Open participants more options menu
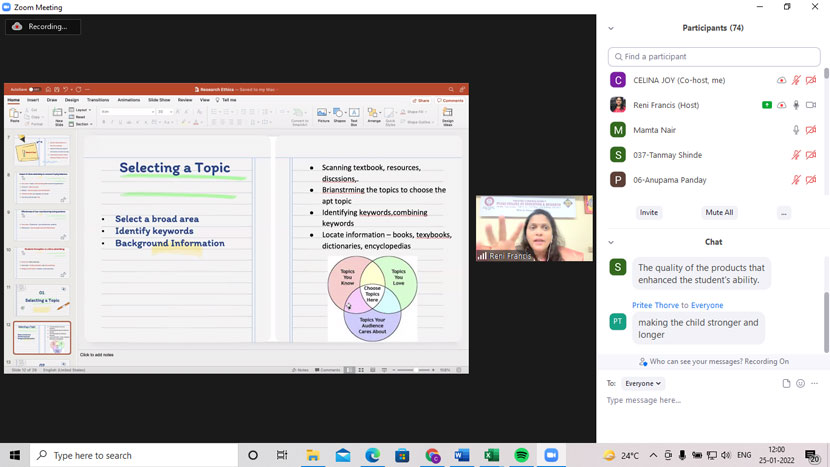Screen dimensions: 830x467 (784, 213)
